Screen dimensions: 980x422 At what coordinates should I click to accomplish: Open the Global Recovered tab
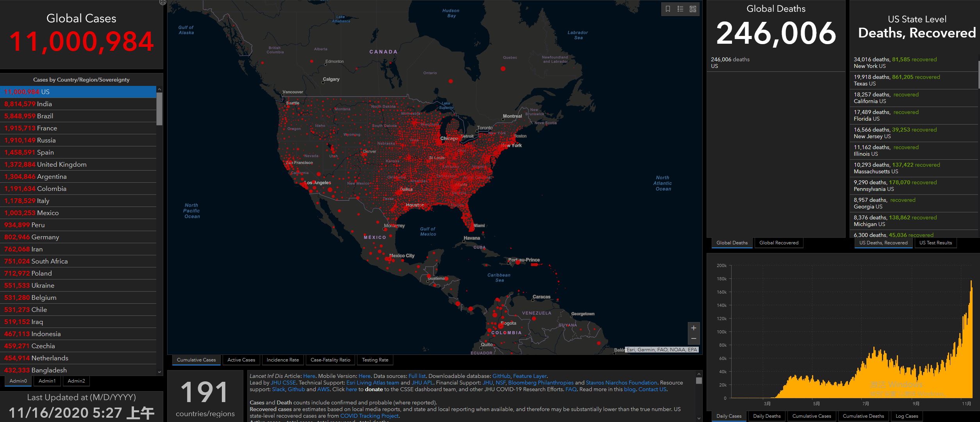tap(778, 243)
